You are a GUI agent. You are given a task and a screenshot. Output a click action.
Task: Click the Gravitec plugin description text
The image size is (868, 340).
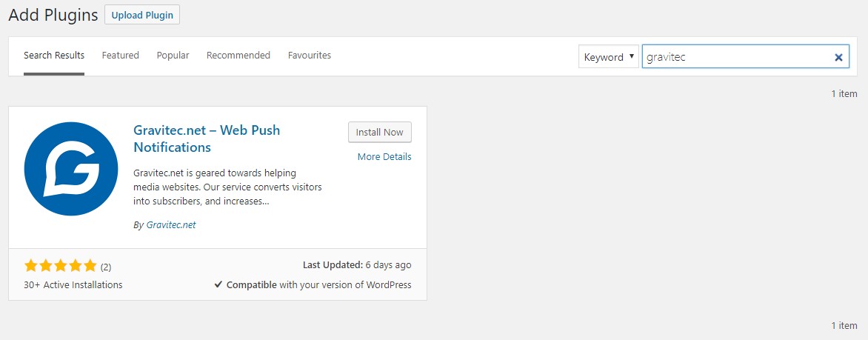pyautogui.click(x=227, y=187)
